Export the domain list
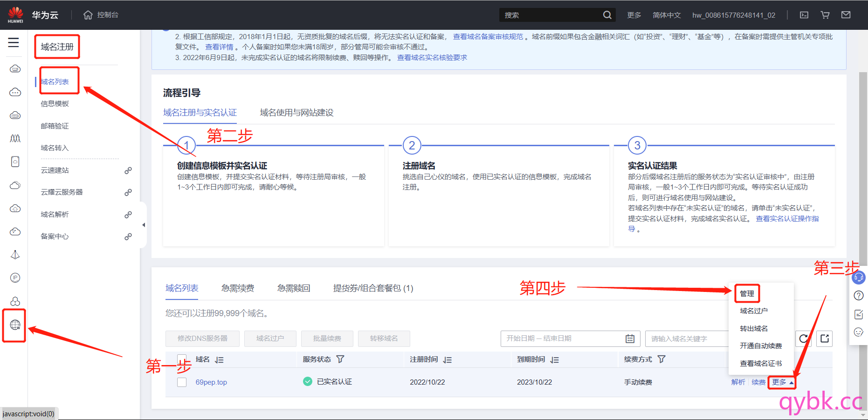 [825, 339]
